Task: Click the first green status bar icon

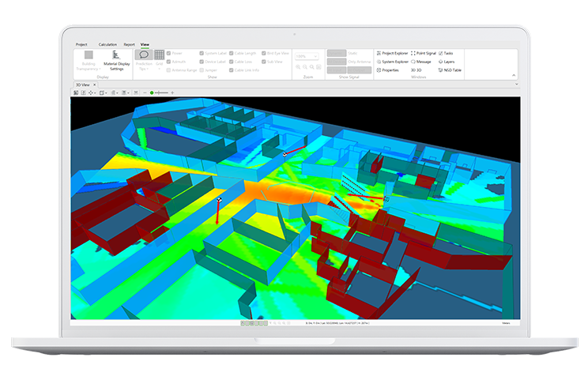Action: tap(243, 322)
